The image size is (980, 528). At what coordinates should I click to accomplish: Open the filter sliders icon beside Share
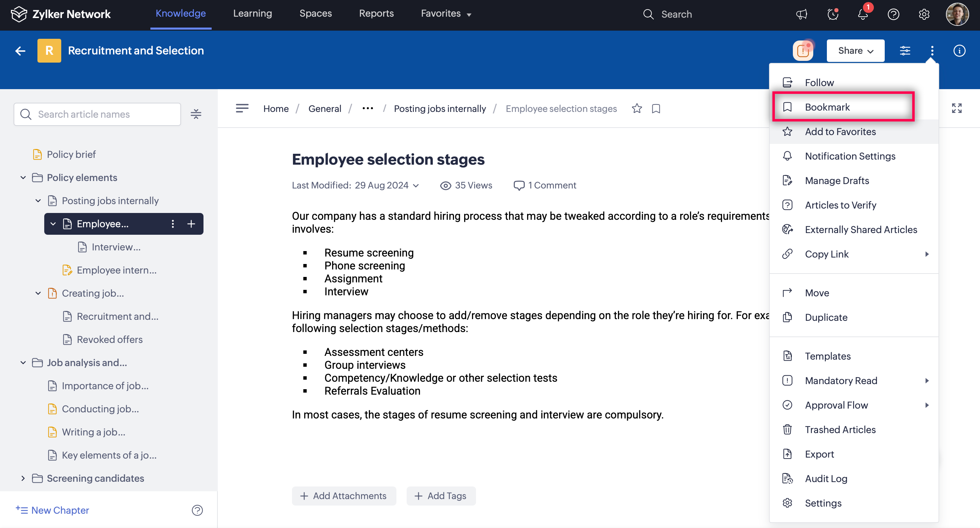[905, 51]
